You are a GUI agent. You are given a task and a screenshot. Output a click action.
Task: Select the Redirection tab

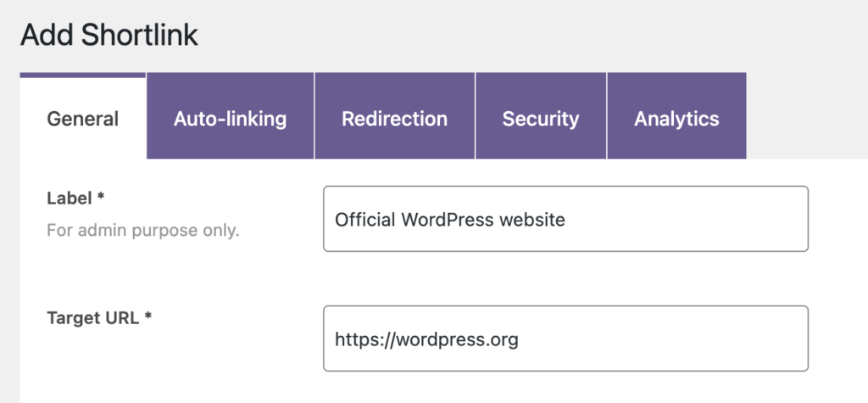click(395, 116)
